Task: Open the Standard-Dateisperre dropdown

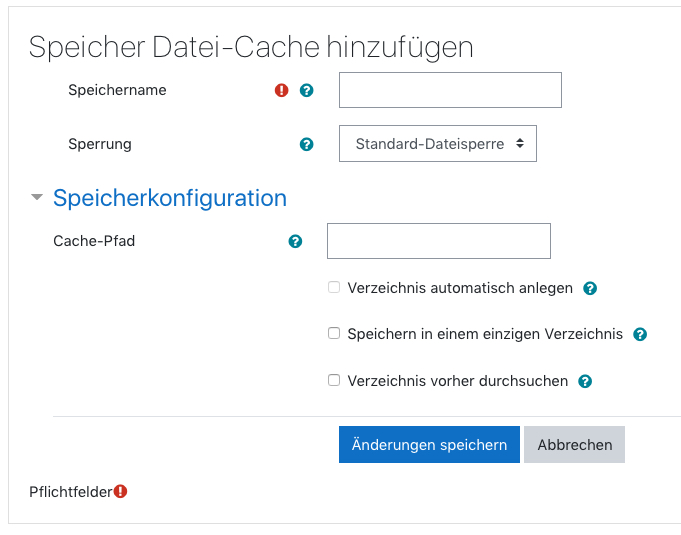Action: coord(438,144)
